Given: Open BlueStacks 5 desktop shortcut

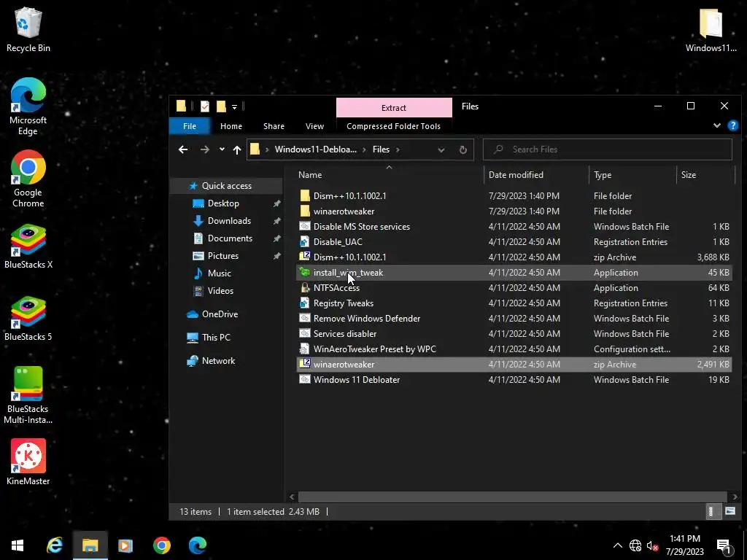Looking at the screenshot, I should coord(28,319).
